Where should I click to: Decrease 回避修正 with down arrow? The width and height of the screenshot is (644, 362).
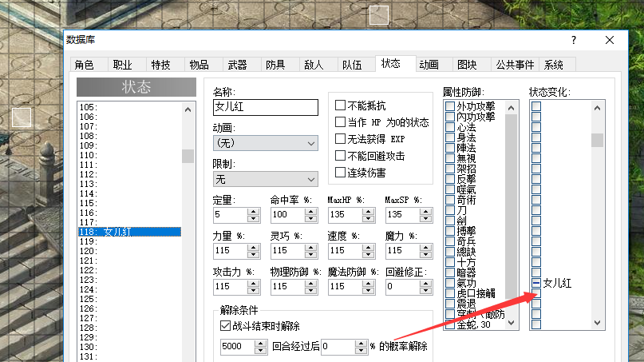click(x=426, y=290)
